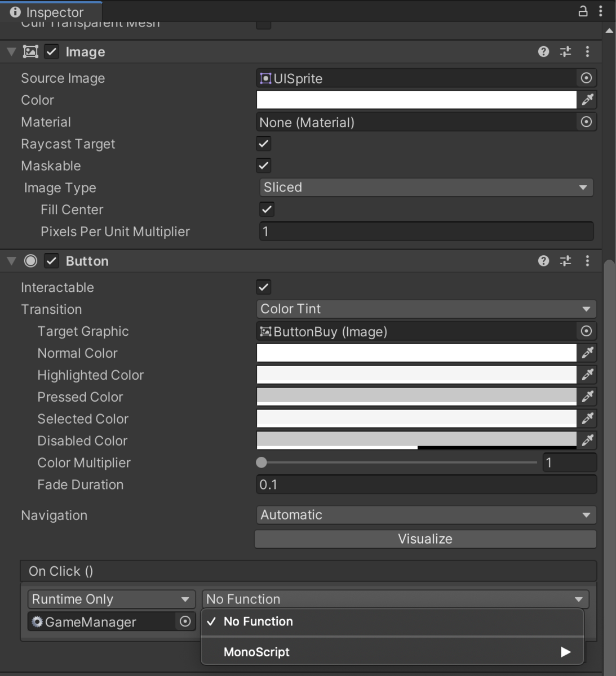
Task: Disable the Raycast Target checkbox
Action: (263, 144)
